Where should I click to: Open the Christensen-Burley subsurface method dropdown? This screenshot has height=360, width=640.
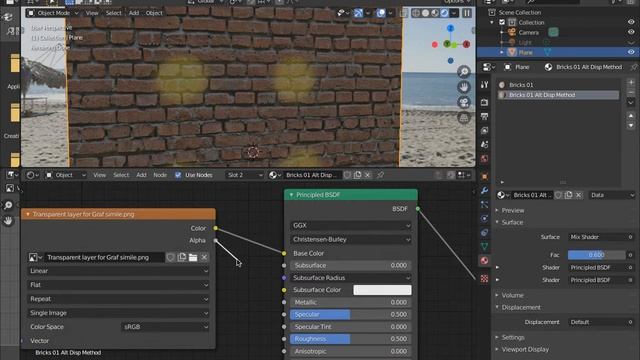pos(351,240)
